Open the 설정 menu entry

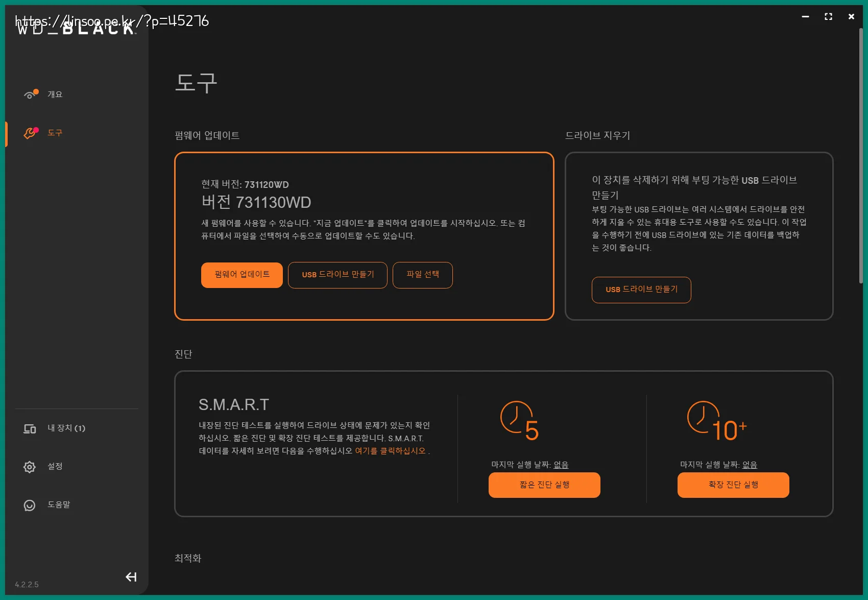55,466
